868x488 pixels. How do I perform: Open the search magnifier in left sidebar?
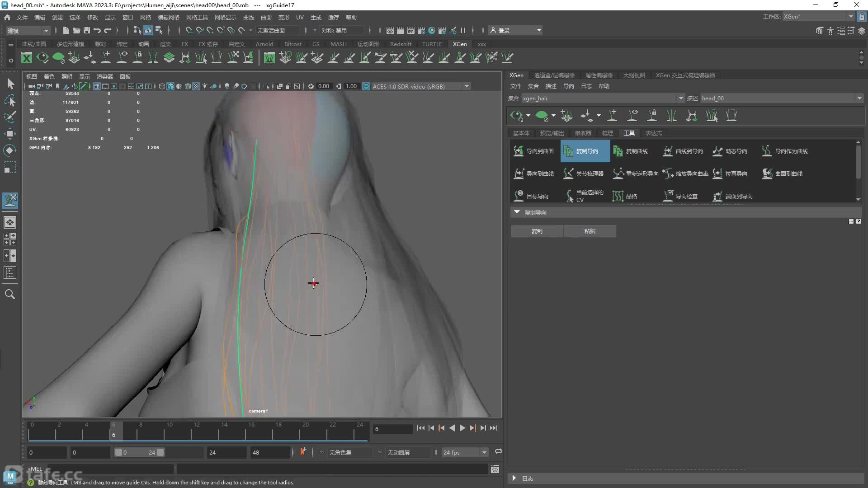[10, 294]
